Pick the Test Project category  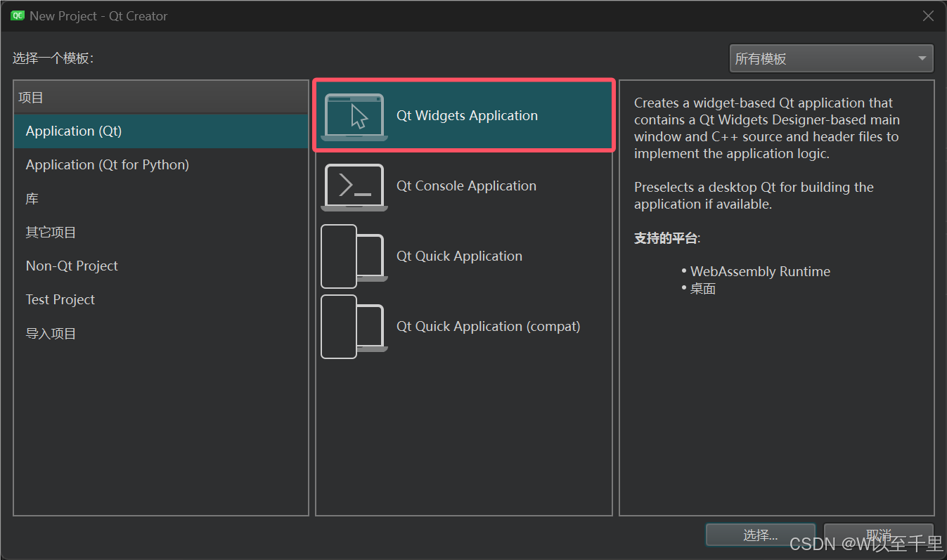[161, 300]
